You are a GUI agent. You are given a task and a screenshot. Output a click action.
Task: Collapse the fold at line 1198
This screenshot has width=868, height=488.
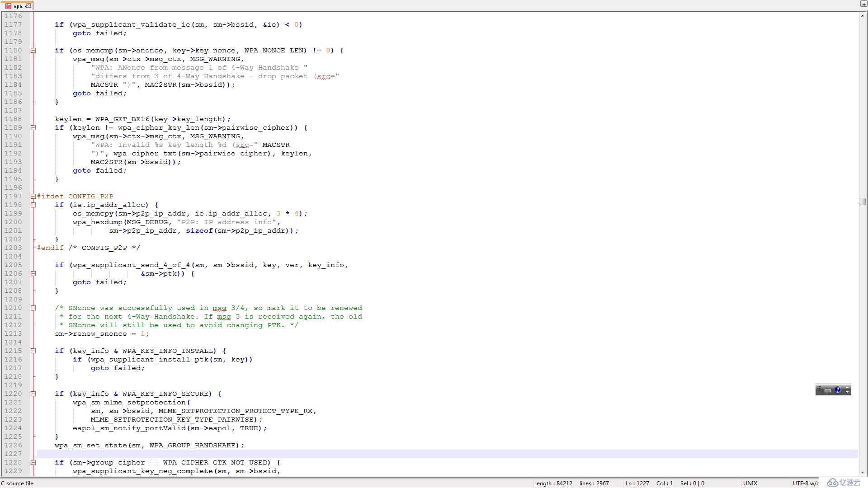(33, 205)
